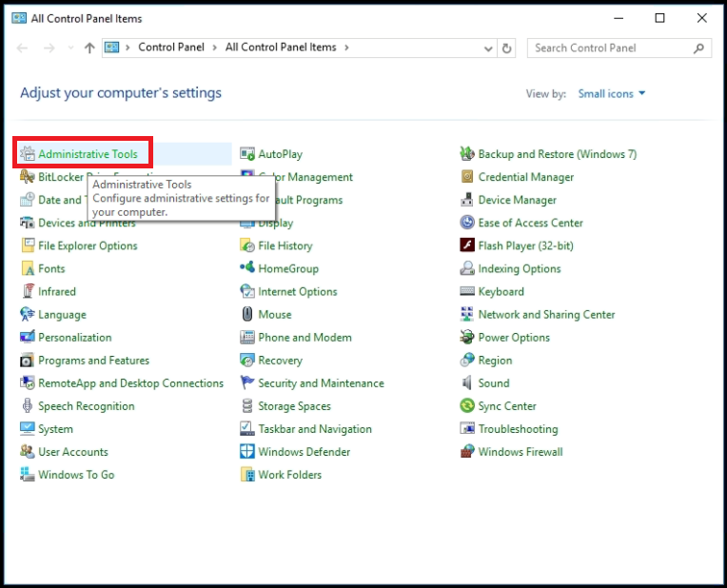Click the Indexing Options icon
The image size is (727, 588).
tap(467, 268)
